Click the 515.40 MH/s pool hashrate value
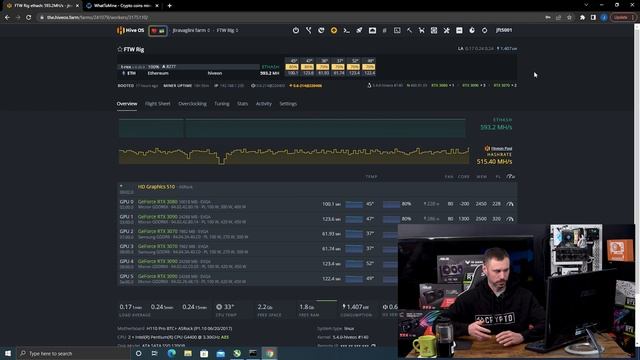 (x=494, y=162)
